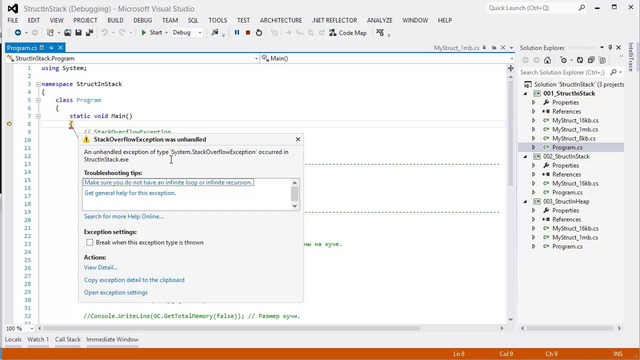Expand Properties under 003_StructInHeap
The image size is (640, 360).
533,210
